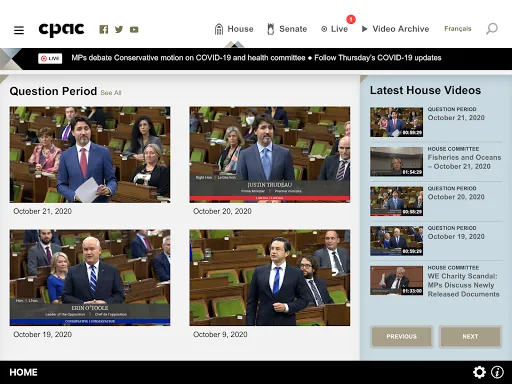Show info icon in bottom bar
Screen dimensions: 512x384
(x=497, y=372)
